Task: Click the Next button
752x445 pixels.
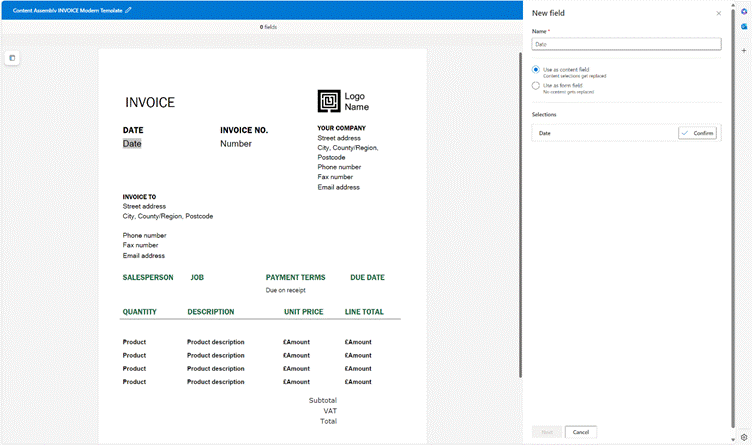Action: (546, 432)
